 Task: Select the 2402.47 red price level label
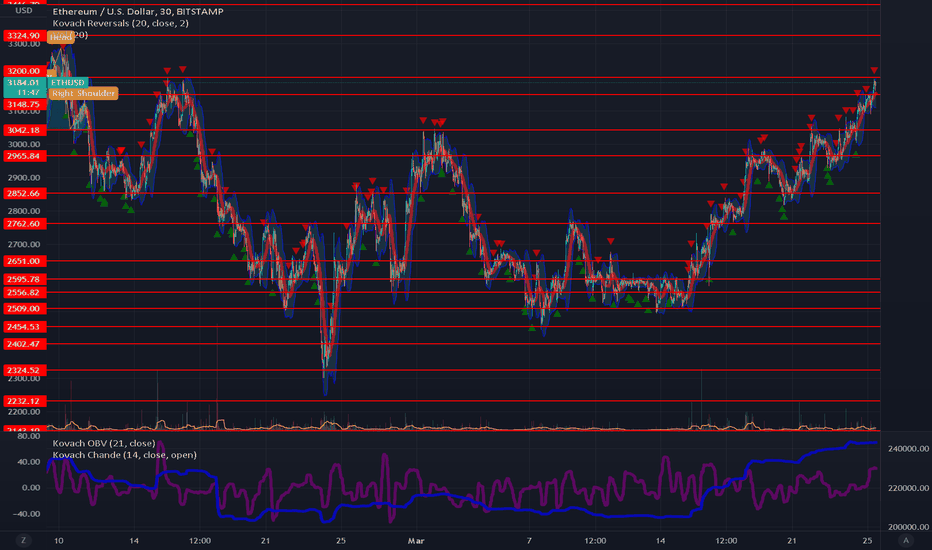24,344
